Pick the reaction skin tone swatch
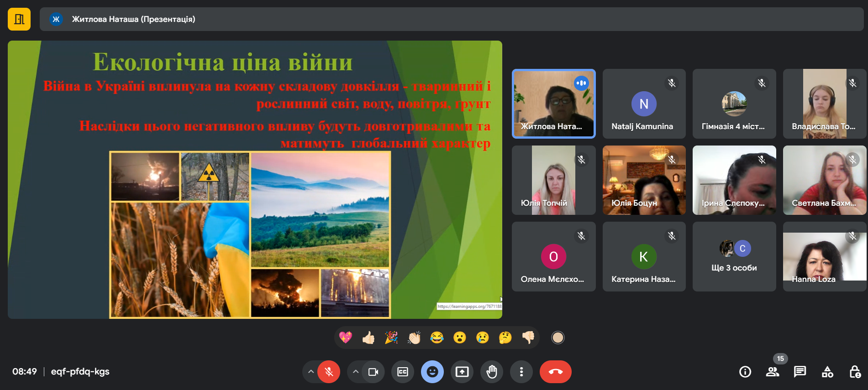 click(558, 338)
